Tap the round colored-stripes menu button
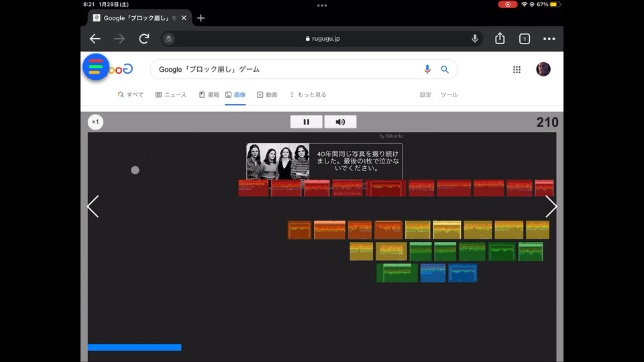Screen dimensions: 644x362 pyautogui.click(x=96, y=67)
